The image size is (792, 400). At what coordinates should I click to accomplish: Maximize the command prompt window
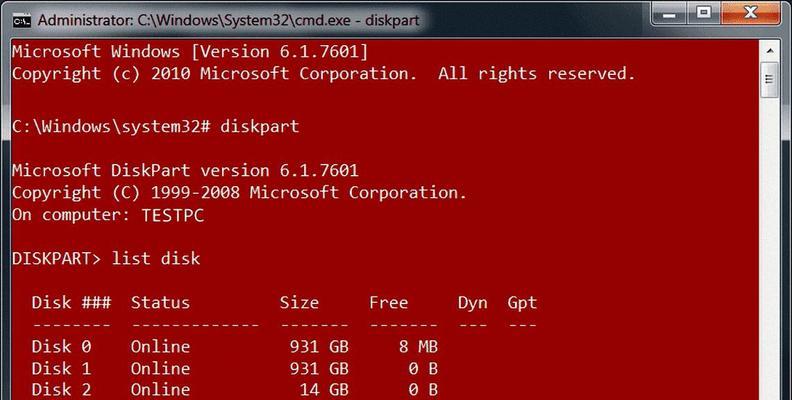click(704, 14)
